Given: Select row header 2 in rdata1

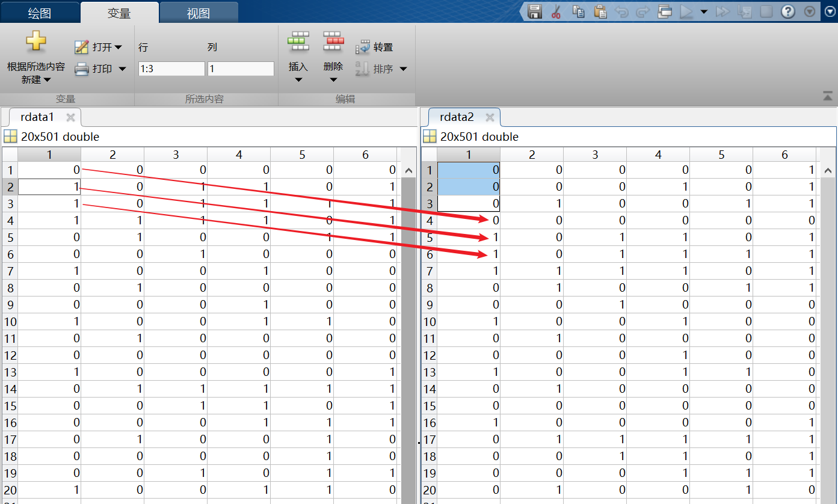Looking at the screenshot, I should pos(10,187).
